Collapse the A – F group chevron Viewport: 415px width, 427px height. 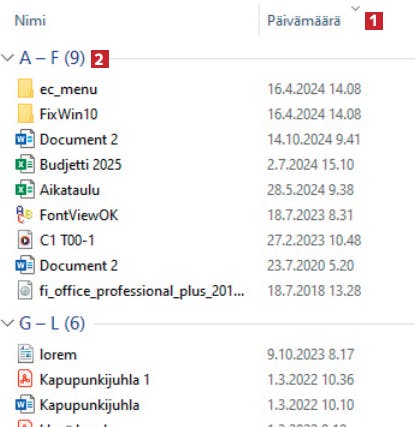click(x=7, y=58)
